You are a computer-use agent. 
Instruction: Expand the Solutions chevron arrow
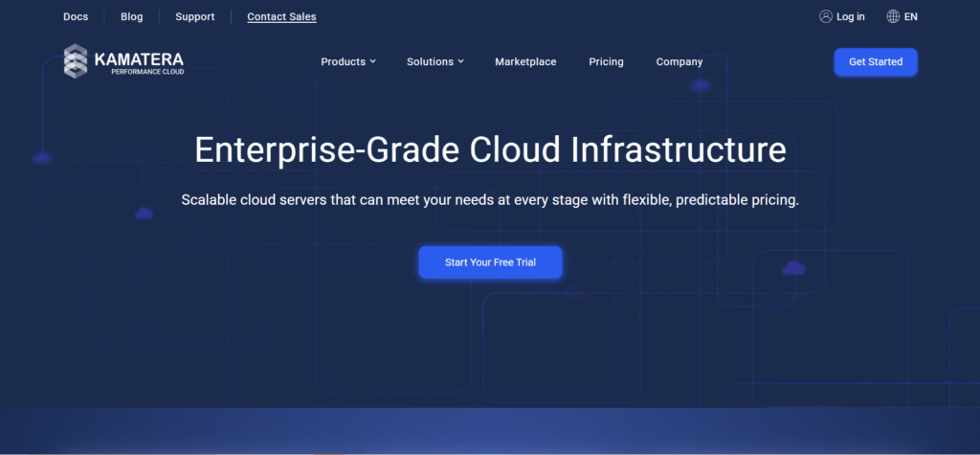[x=460, y=61]
